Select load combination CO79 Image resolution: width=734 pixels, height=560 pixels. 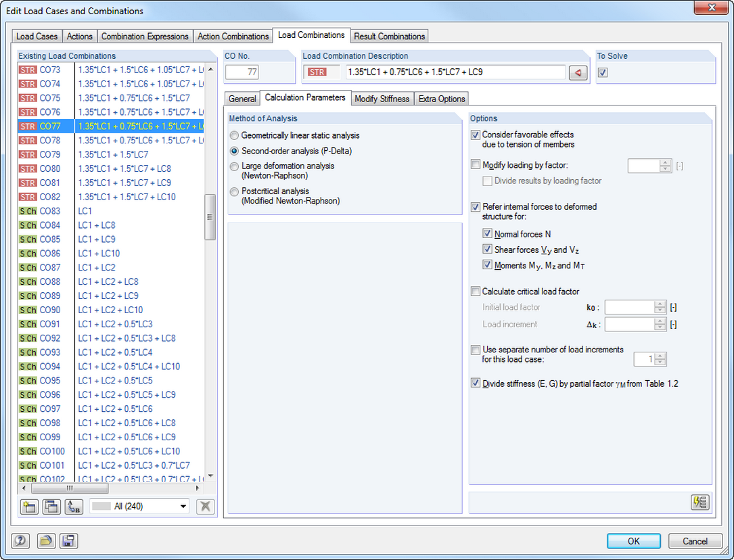point(110,154)
